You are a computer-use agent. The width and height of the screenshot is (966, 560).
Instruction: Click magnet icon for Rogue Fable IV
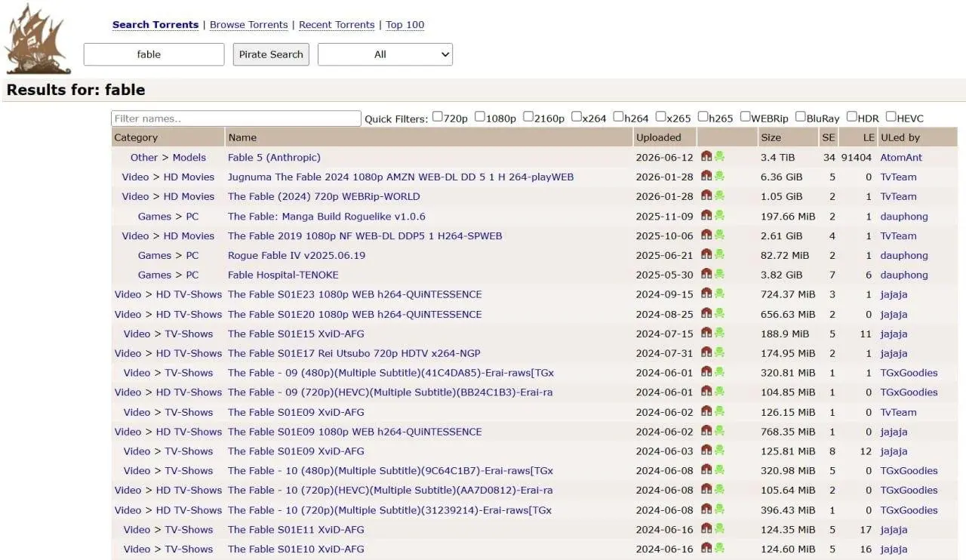coord(706,254)
